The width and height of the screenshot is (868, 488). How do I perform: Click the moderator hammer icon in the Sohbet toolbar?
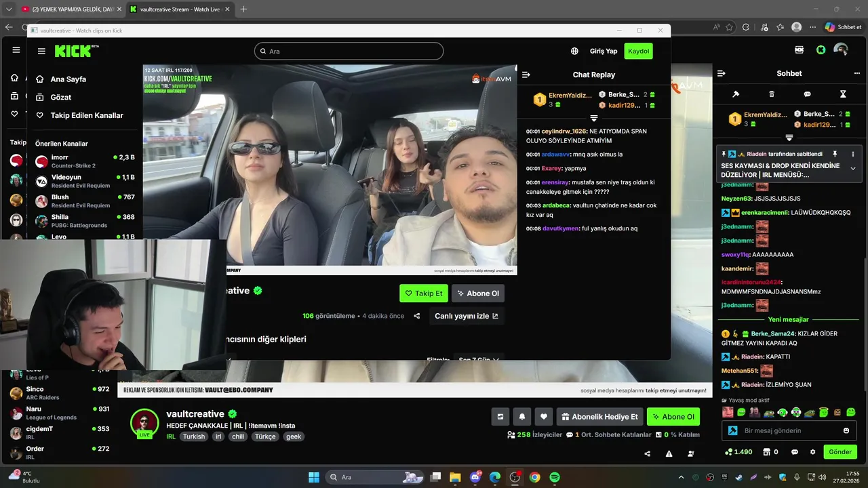736,94
